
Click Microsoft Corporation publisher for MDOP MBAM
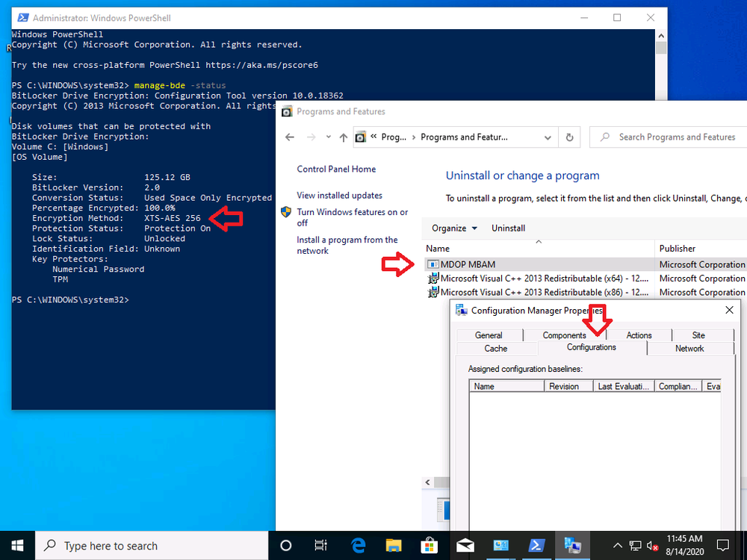(701, 264)
